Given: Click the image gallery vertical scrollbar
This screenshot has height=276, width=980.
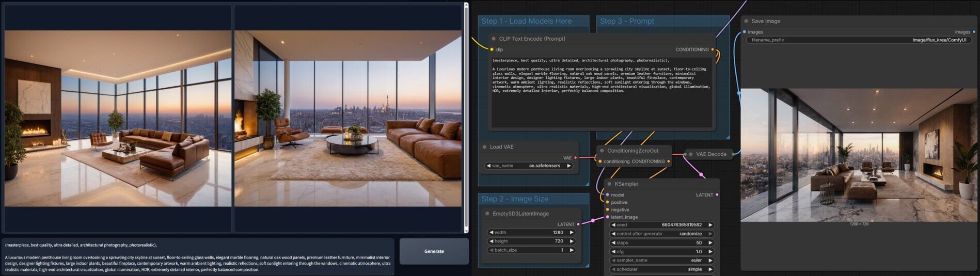Looking at the screenshot, I should tap(466, 118).
